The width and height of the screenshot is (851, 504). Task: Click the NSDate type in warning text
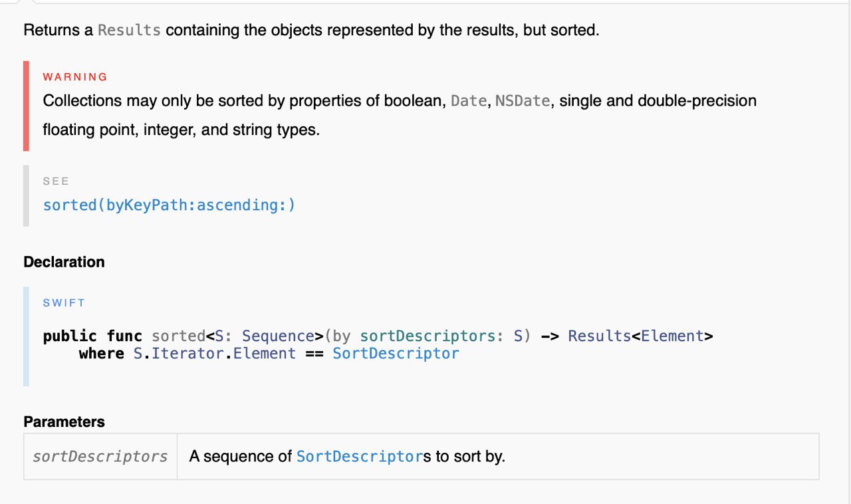point(522,101)
